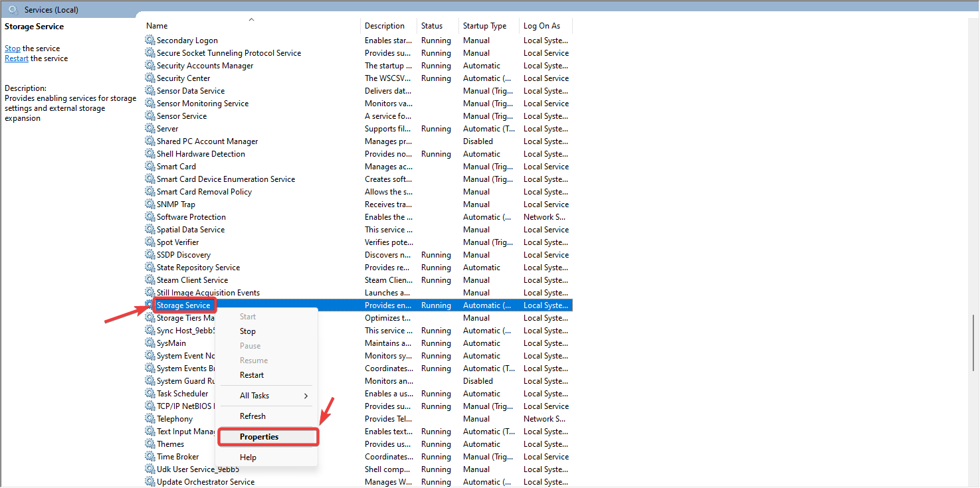
Task: Click the Restart the service link
Action: point(17,58)
